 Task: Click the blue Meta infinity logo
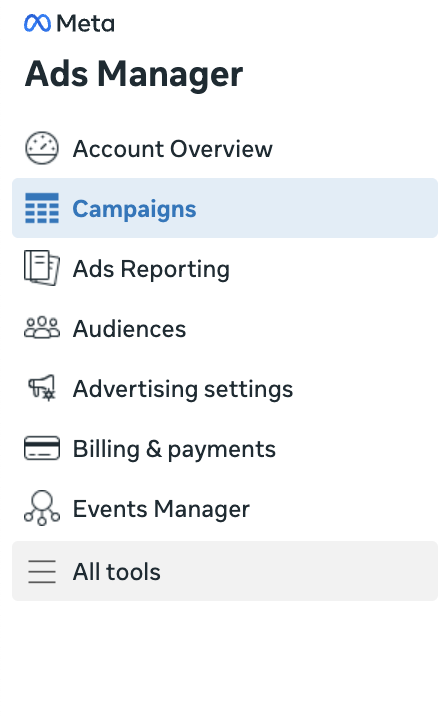37,23
